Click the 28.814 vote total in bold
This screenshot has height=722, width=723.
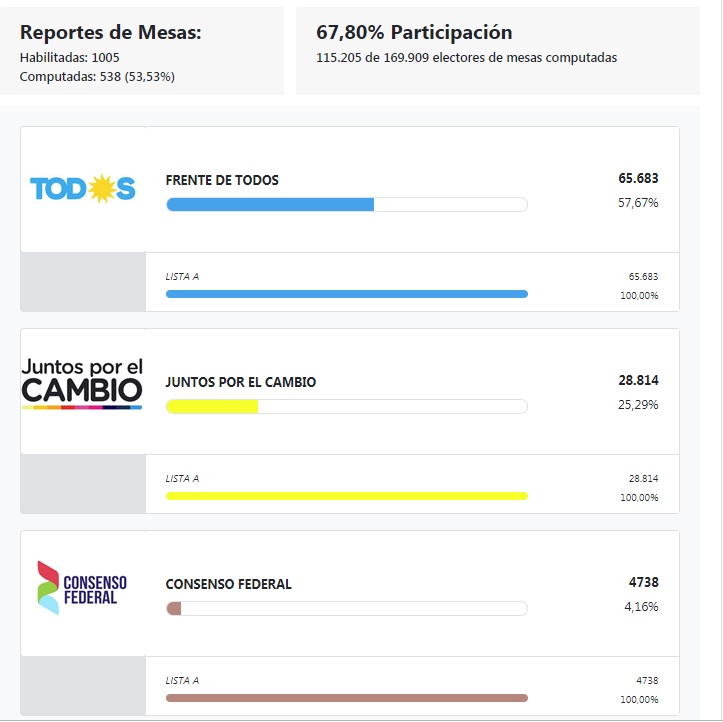point(638,381)
